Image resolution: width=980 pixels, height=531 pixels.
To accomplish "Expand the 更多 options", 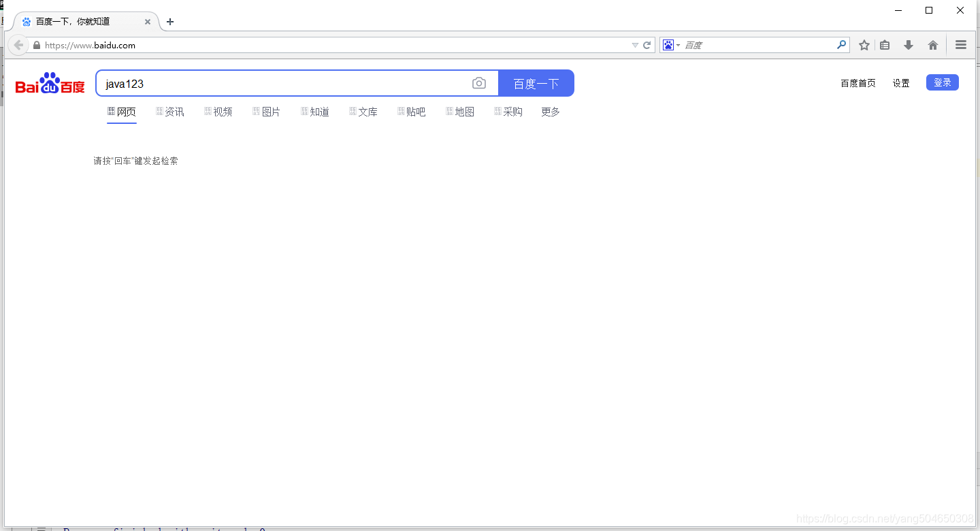I will click(551, 112).
